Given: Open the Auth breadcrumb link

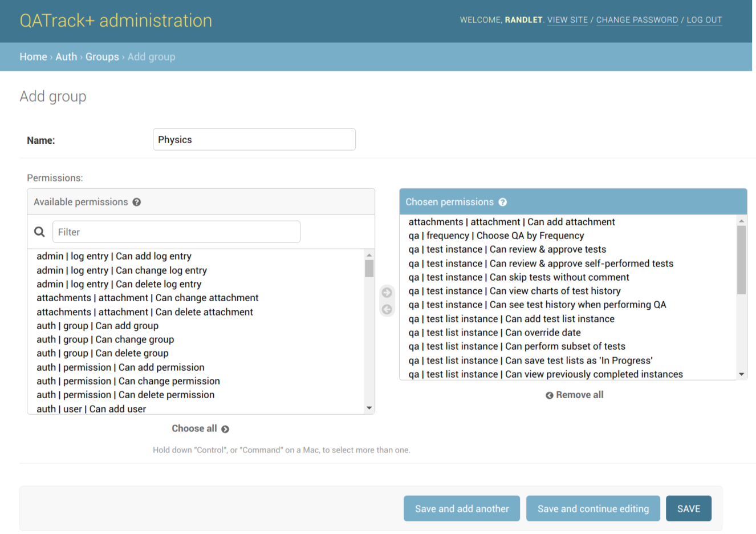Looking at the screenshot, I should [x=66, y=56].
